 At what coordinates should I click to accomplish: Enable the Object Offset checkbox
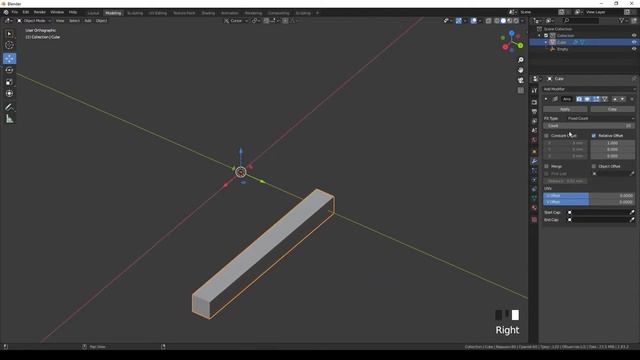[x=594, y=166]
